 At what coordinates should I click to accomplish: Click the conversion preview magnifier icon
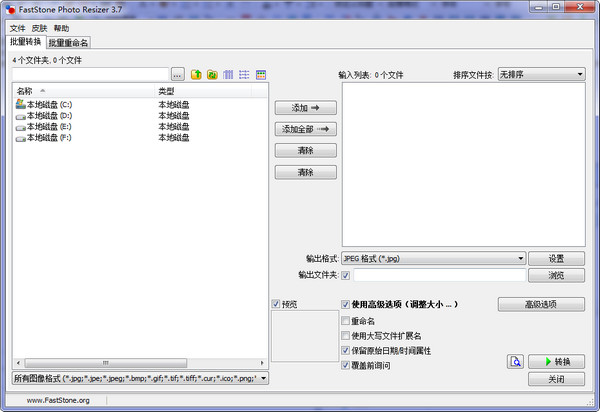pyautogui.click(x=515, y=361)
